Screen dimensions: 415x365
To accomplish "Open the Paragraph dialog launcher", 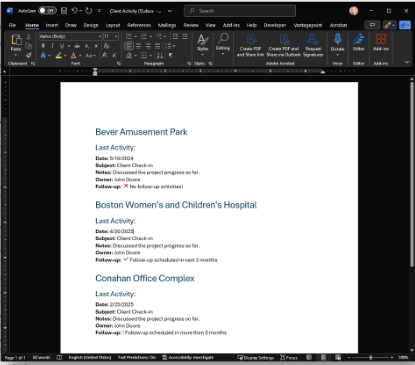I will click(x=189, y=63).
